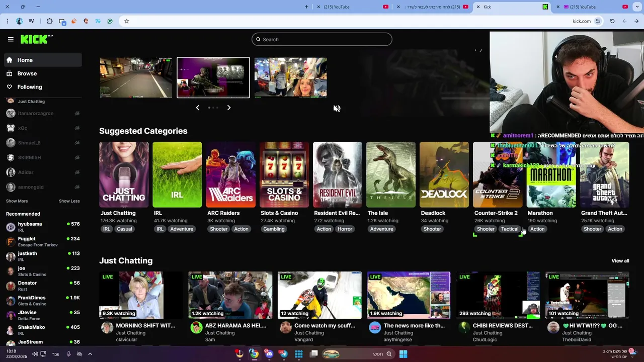This screenshot has height=362, width=644.
Task: Click the Search input field
Action: [x=322, y=39]
